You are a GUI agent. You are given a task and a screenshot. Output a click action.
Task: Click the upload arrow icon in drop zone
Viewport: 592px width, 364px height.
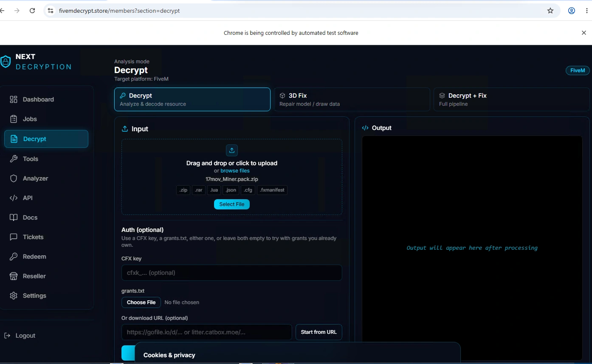click(232, 150)
